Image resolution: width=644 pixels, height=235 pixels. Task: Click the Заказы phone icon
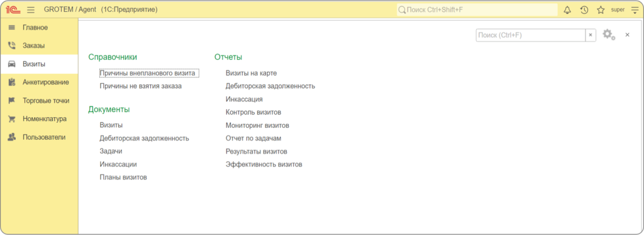pos(11,46)
